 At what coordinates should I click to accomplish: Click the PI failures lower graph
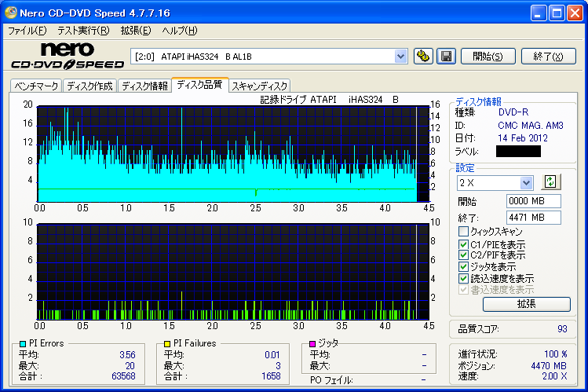click(233, 272)
